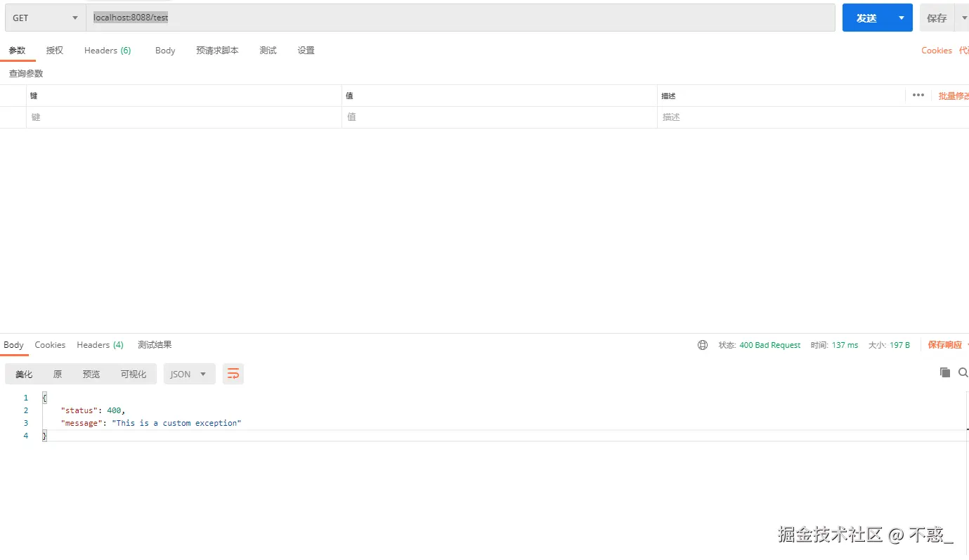Switch to the 测试结果 tab
The image size is (969, 560).
coord(155,345)
